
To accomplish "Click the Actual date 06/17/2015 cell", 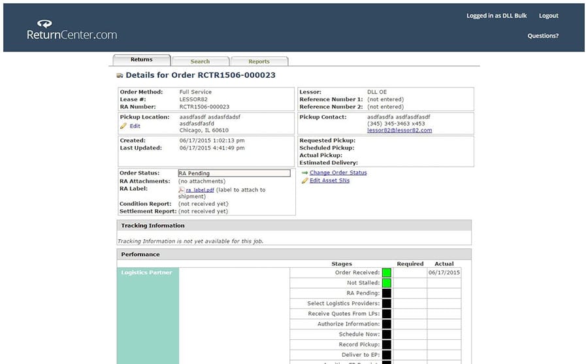I will point(444,273).
